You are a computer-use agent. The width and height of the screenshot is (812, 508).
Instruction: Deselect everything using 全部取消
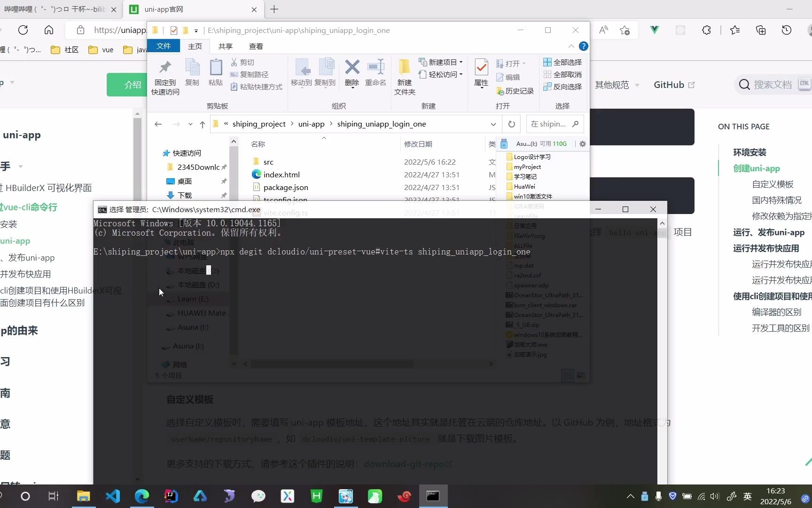tap(562, 74)
